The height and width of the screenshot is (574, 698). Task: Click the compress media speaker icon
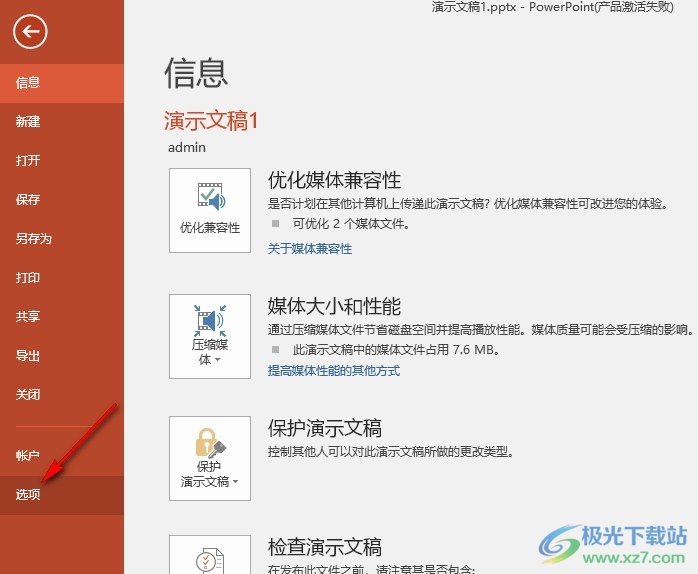210,321
